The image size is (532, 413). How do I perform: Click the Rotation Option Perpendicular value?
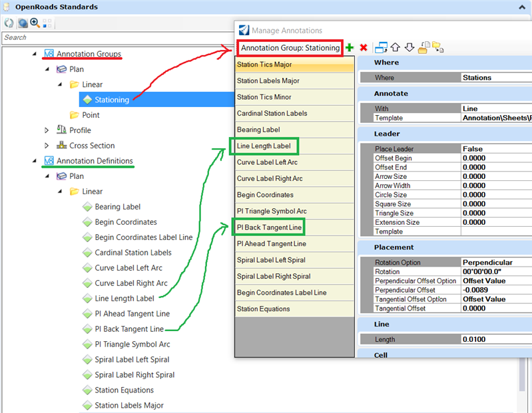[496, 262]
